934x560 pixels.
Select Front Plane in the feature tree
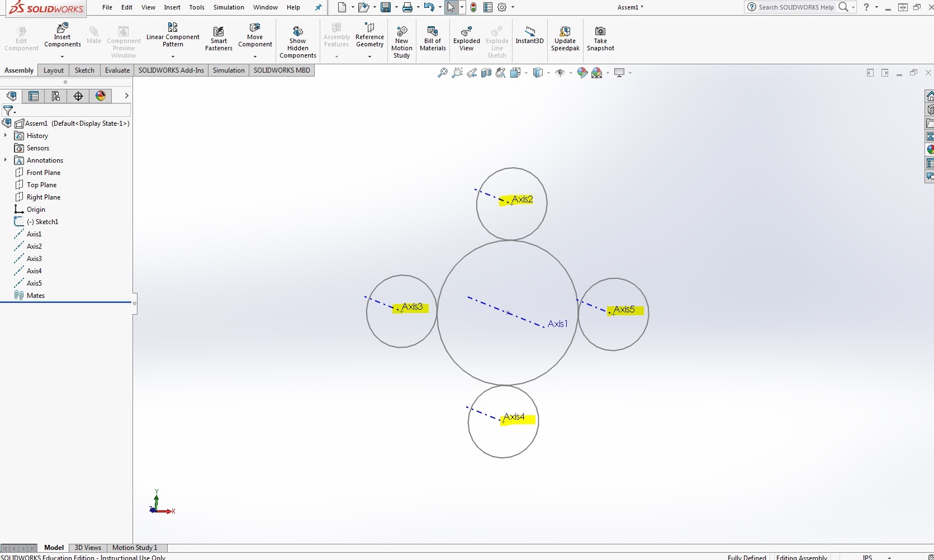click(x=44, y=172)
